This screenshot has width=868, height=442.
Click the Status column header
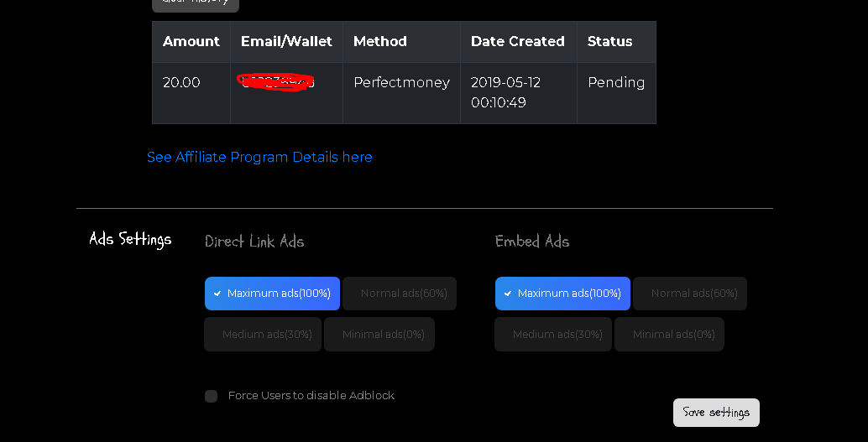pos(617,41)
